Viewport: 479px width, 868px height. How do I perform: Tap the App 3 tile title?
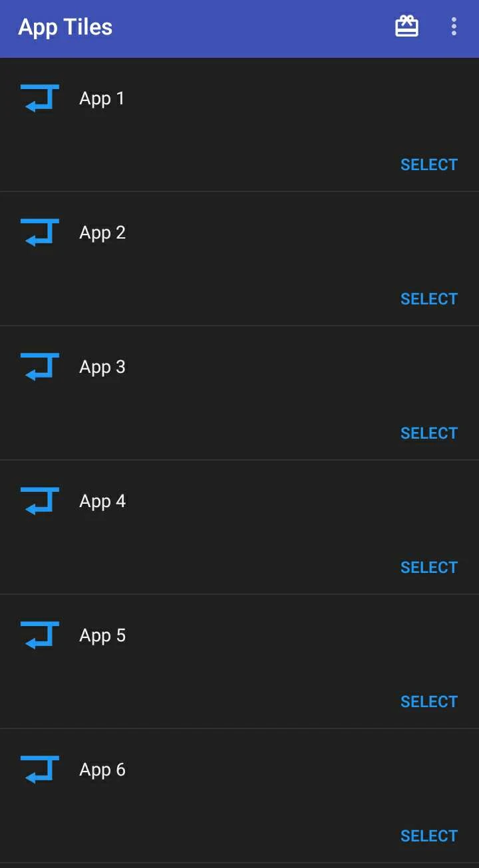click(x=102, y=367)
